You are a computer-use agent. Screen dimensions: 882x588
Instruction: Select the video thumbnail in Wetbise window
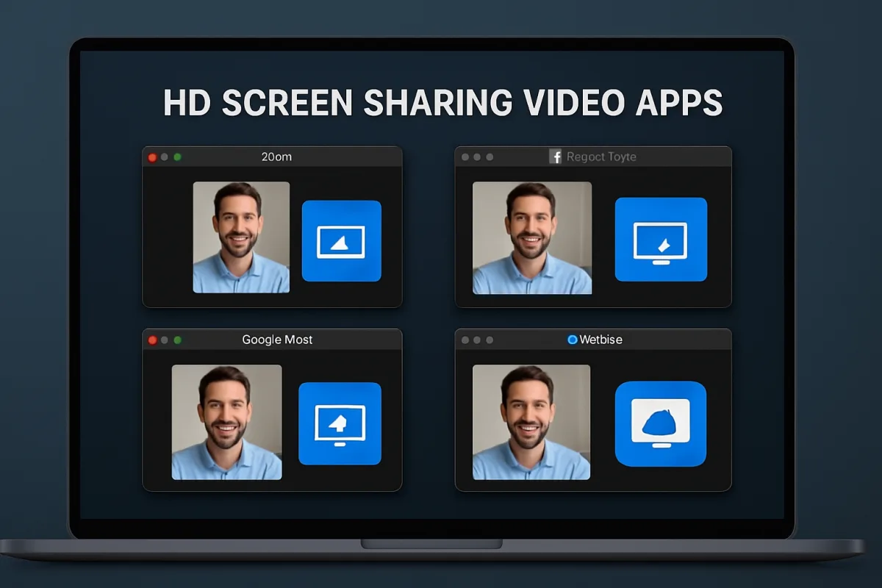[531, 423]
